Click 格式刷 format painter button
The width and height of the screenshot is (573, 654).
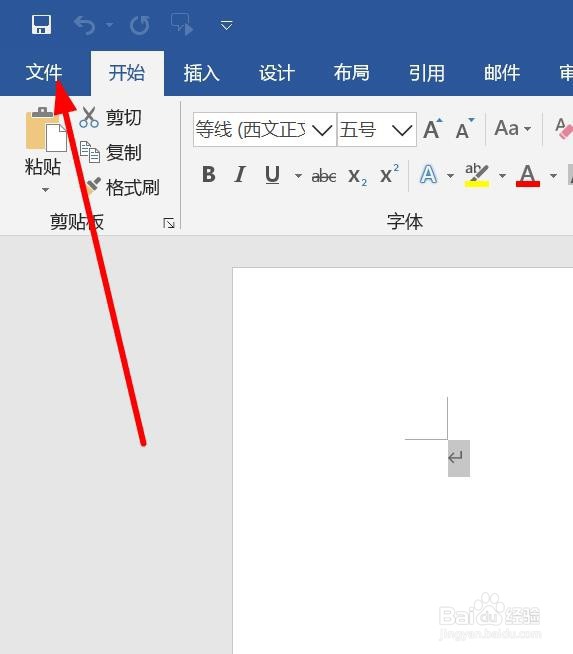(x=121, y=187)
